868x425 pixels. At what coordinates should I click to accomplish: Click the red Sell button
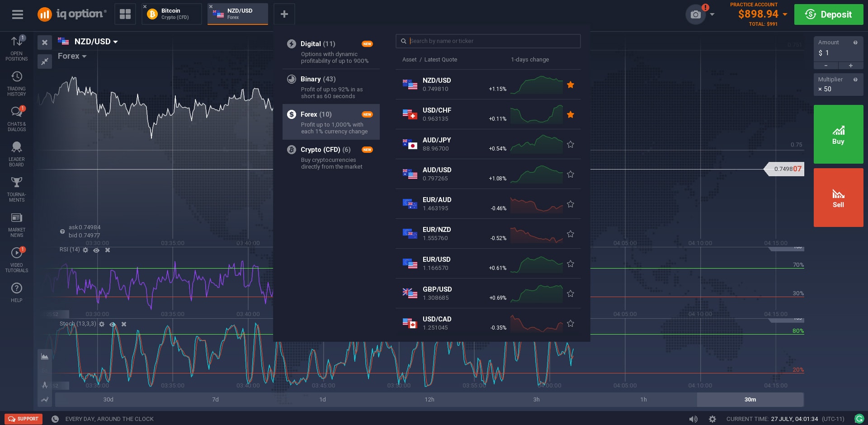click(x=838, y=198)
